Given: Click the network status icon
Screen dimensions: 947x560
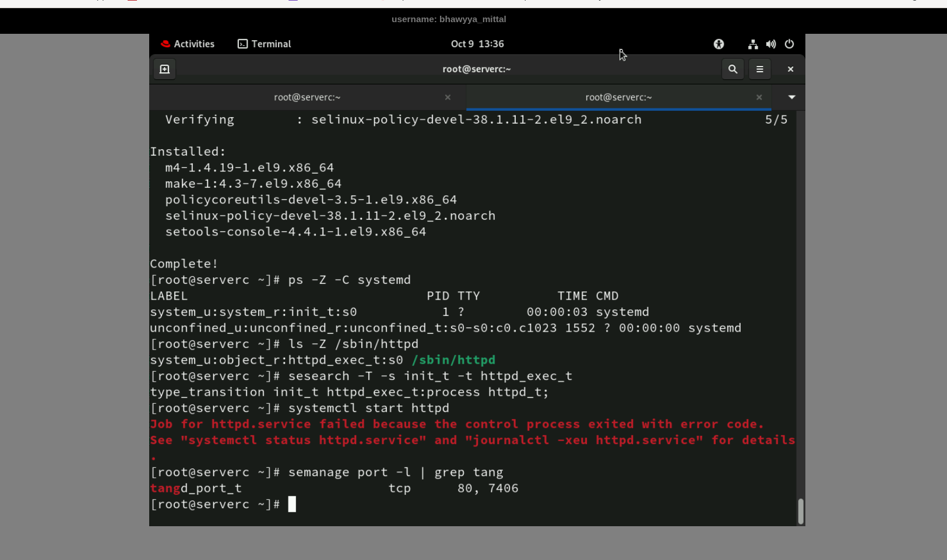Looking at the screenshot, I should point(753,44).
